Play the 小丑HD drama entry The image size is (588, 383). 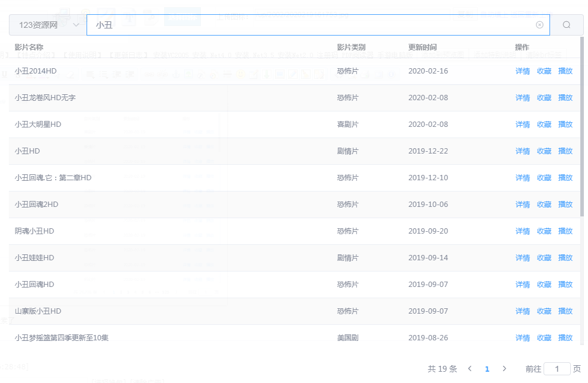565,151
